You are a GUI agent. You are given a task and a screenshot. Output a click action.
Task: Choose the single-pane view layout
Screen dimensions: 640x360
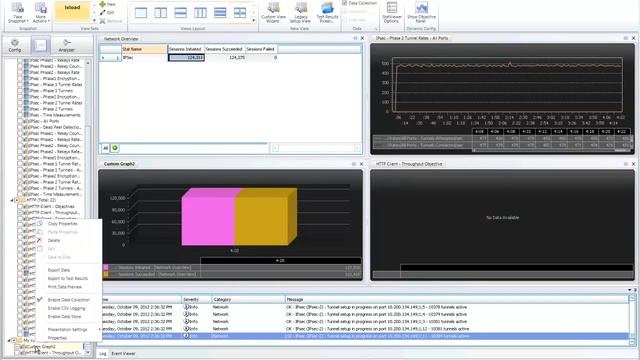tap(141, 13)
